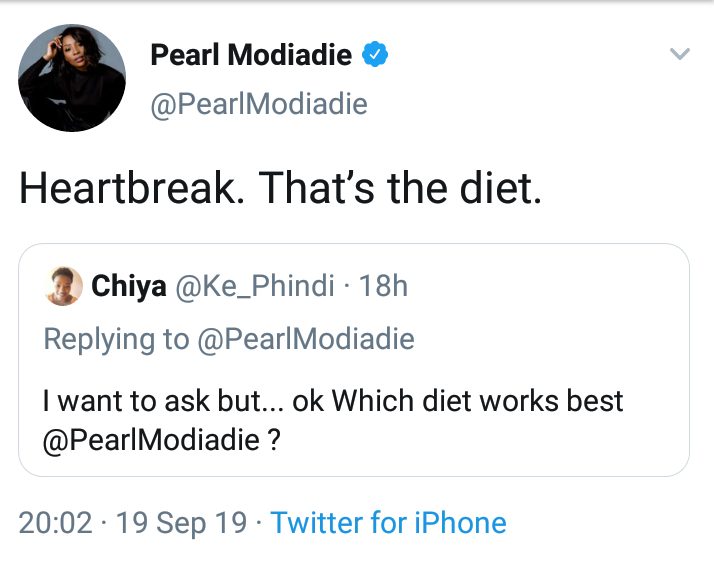The image size is (714, 564).
Task: Open @PearlModiadie in 'Replying to' line
Action: click(x=306, y=339)
